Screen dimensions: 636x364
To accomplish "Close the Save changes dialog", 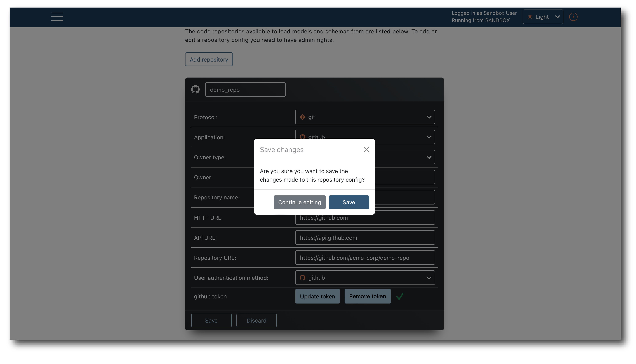I will 366,150.
